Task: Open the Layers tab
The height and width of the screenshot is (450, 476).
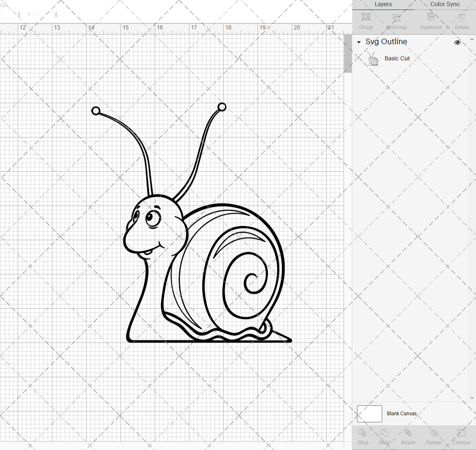Action: click(x=383, y=4)
